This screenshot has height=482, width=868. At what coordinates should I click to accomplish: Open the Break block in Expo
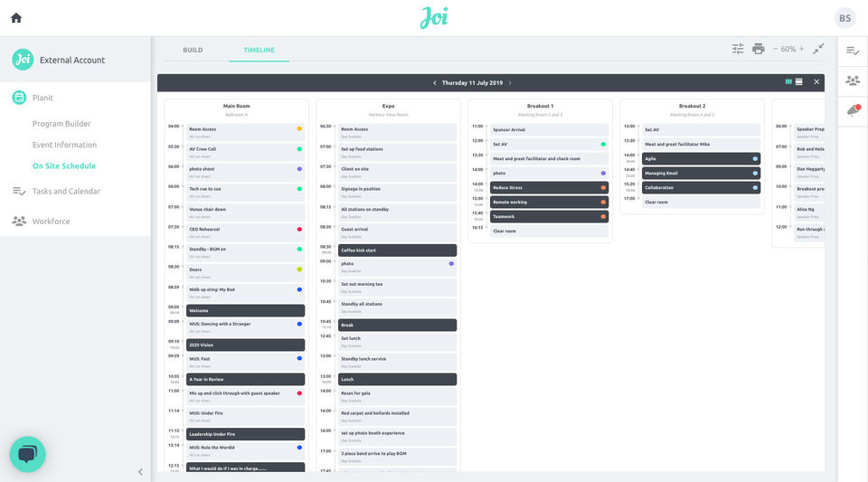[x=397, y=325]
